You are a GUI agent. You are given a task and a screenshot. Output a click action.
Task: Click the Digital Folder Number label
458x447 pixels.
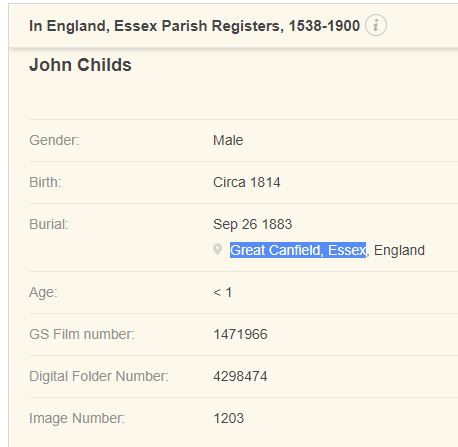click(99, 376)
